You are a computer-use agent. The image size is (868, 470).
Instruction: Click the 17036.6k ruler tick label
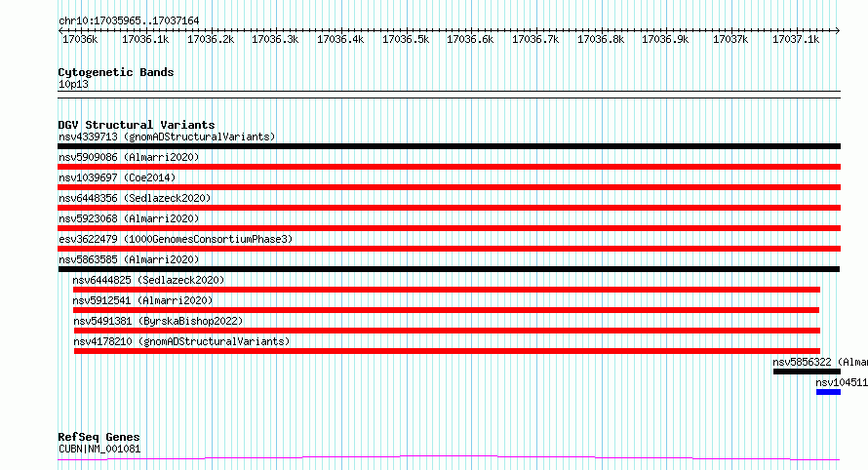470,39
